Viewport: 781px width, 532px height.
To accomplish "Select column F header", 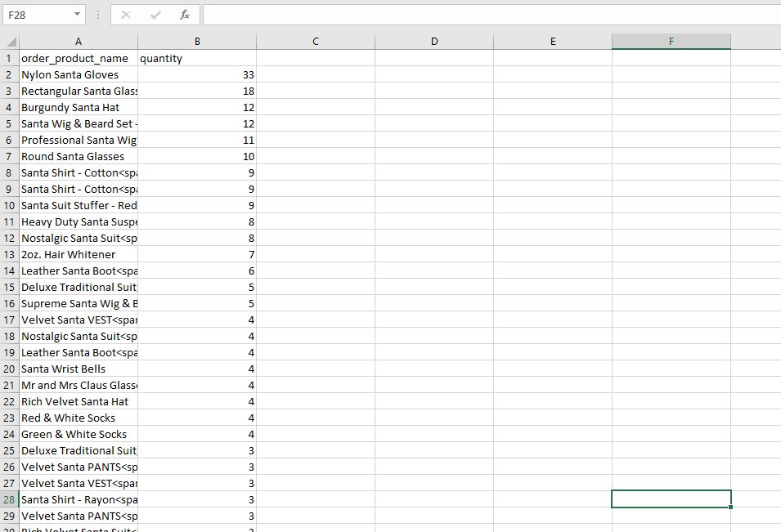I will click(x=671, y=42).
